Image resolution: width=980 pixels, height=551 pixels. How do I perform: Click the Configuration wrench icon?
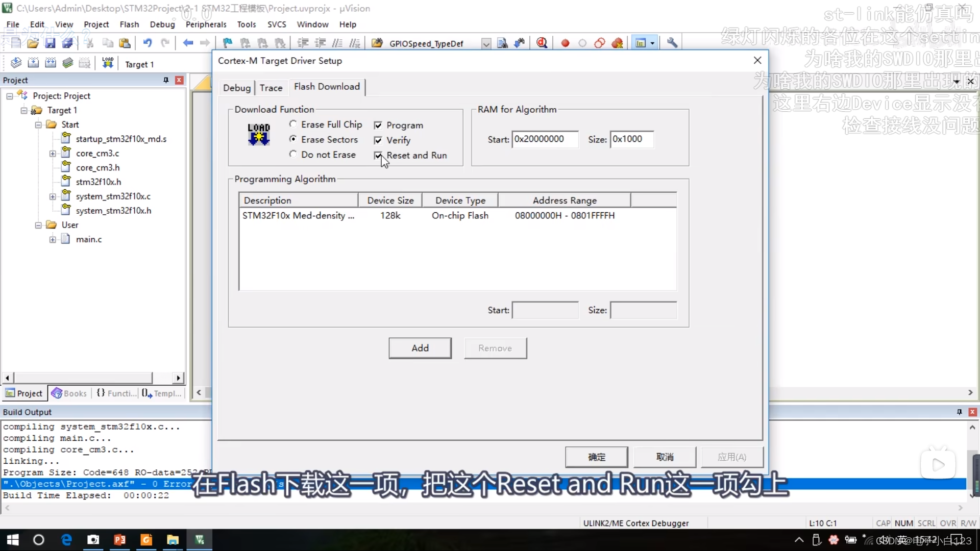(672, 43)
